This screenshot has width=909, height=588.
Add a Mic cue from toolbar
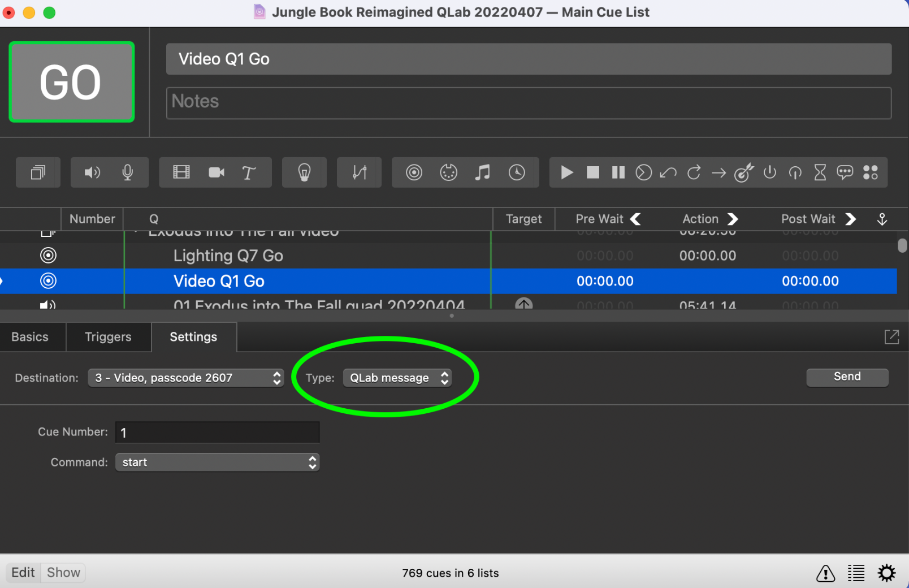[128, 172]
